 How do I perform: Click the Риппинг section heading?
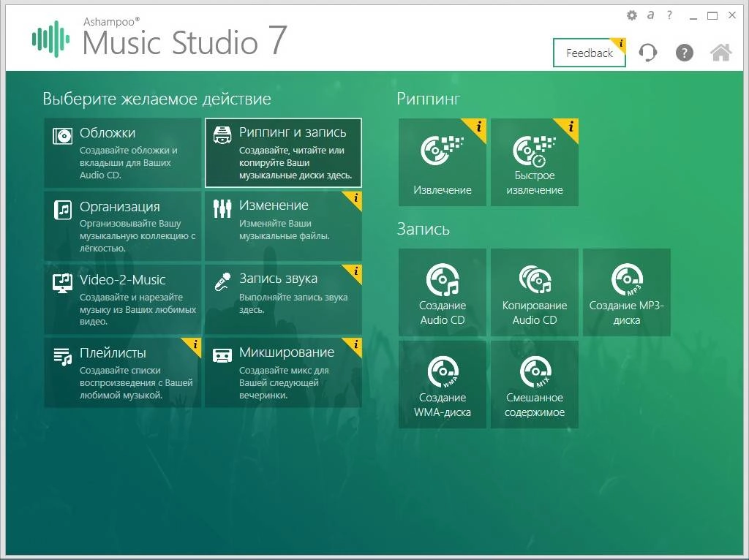(x=428, y=99)
